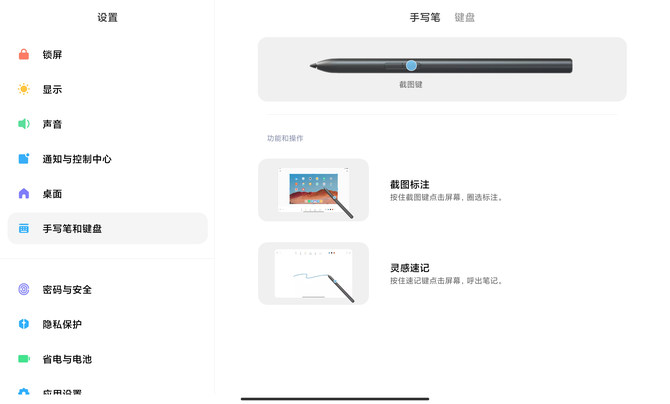Tap the blue 通知与控制中心 icon
This screenshot has height=404, width=670.
coord(24,159)
